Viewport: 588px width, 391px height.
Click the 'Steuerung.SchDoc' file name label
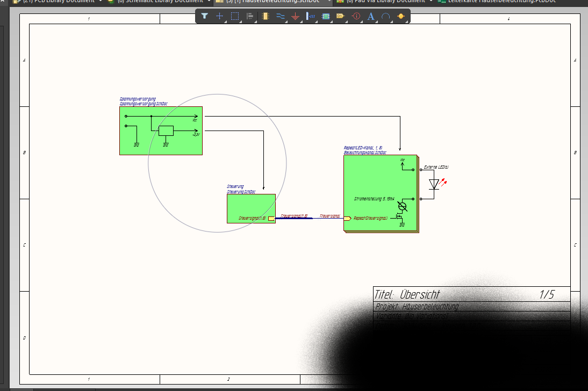(241, 192)
